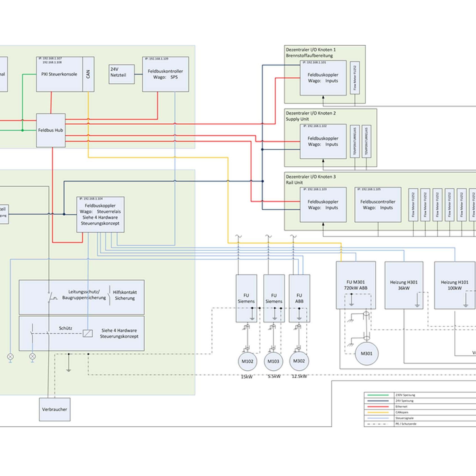The height and width of the screenshot is (476, 476).
Task: Click the breaker switch symbol in Leitungsschutz block
Action: pos(51,298)
